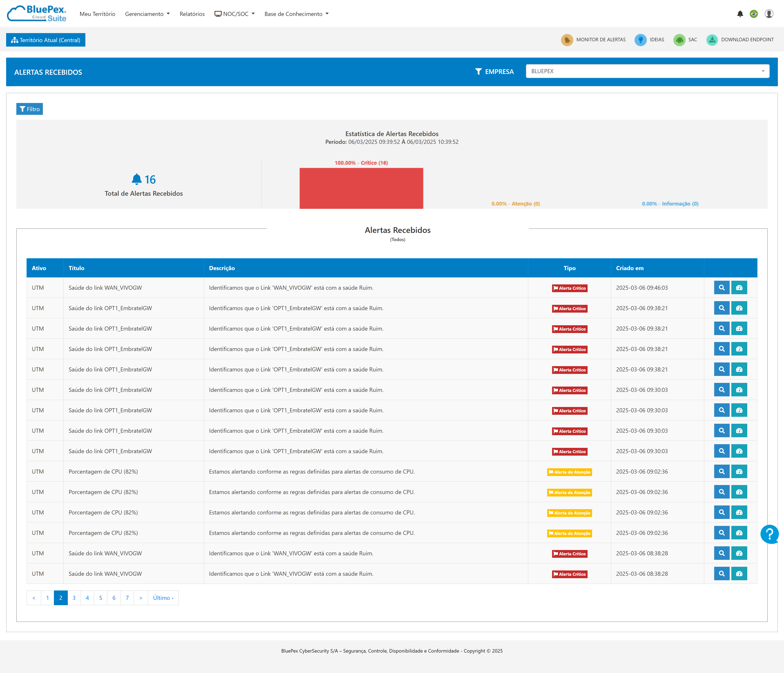Click the BluePex Cloud Suite logo

(37, 14)
